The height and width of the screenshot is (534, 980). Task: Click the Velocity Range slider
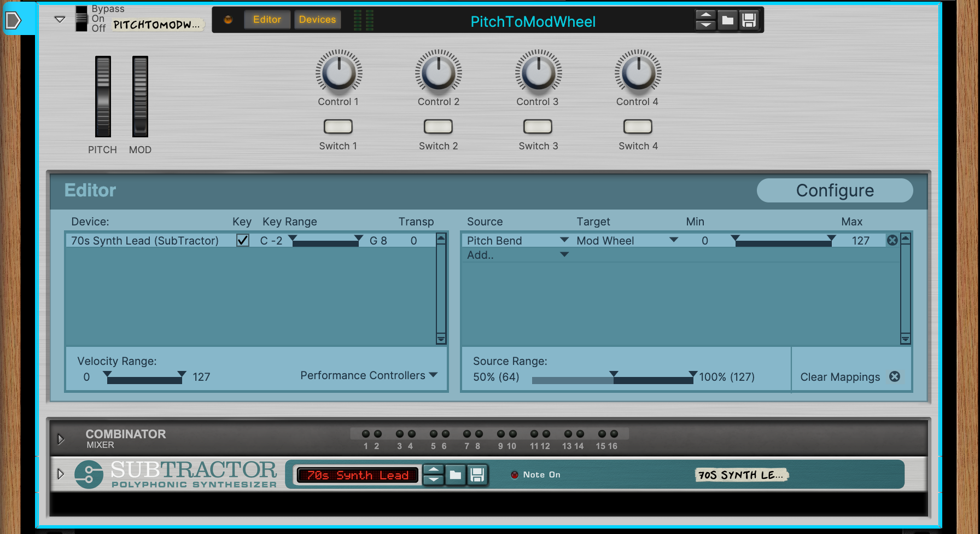coord(144,377)
